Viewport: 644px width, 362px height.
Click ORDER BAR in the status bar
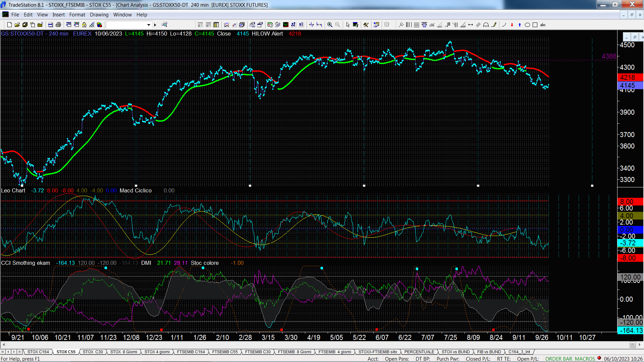tap(559, 359)
